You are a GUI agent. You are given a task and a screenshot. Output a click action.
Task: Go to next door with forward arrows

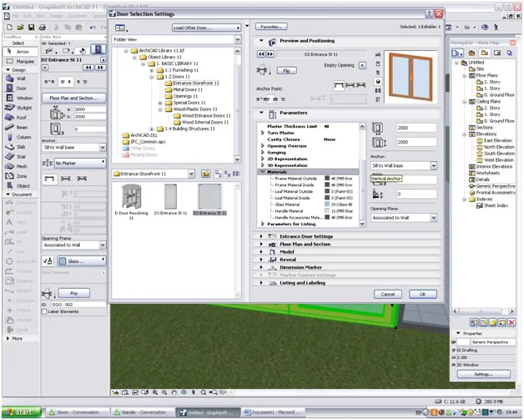(x=270, y=53)
